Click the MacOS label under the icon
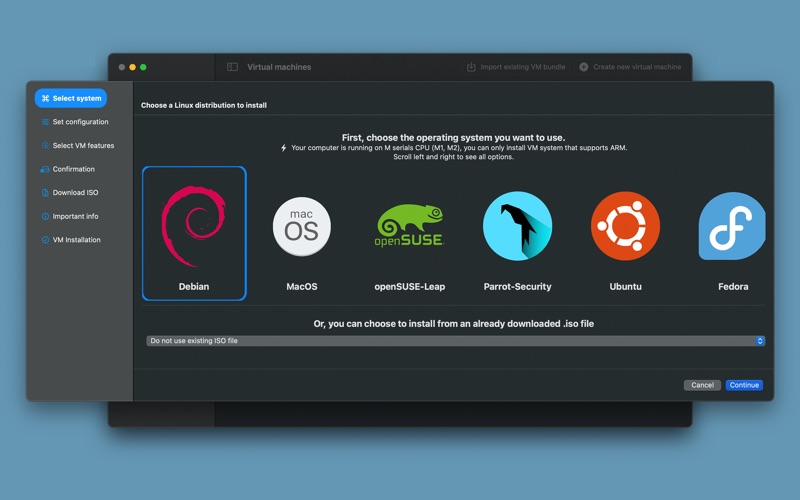 [302, 287]
